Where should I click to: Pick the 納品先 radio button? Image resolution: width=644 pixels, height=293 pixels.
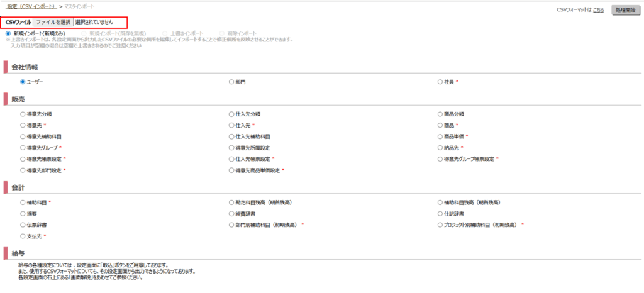[440, 148]
